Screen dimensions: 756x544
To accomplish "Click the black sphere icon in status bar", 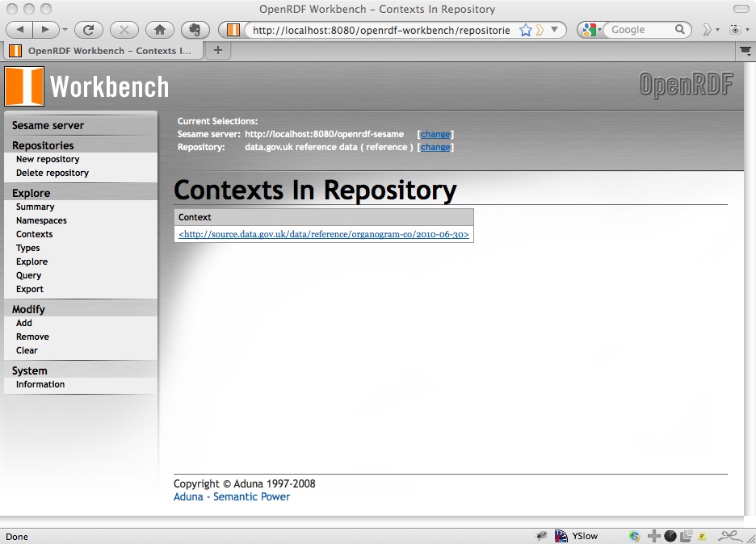I will (670, 536).
